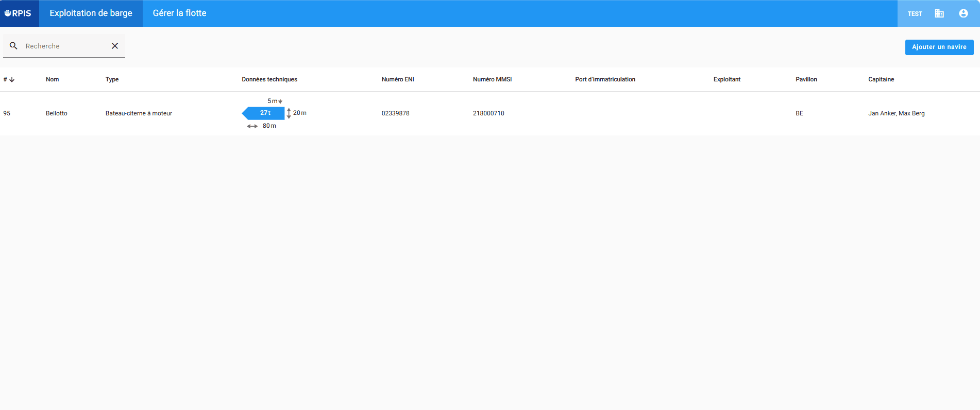Click the Port d'immatriculation column header
Screen dimensions: 980x410
pos(605,79)
